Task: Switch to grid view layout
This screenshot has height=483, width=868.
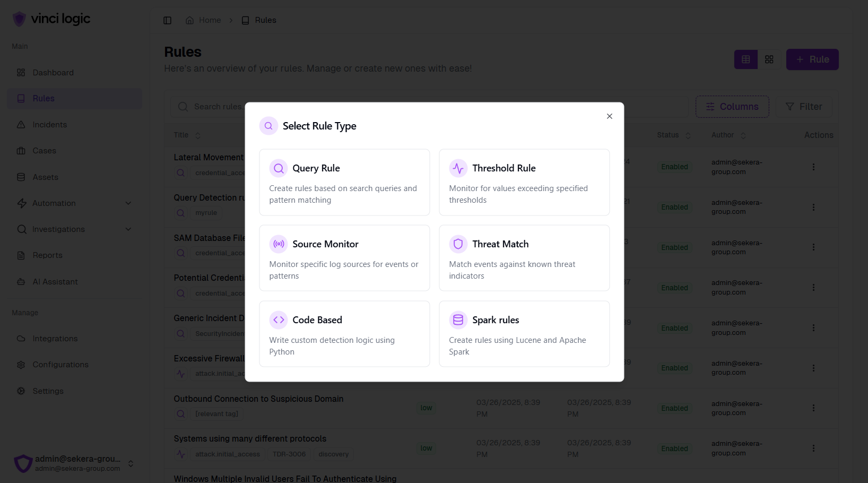Action: click(x=769, y=59)
